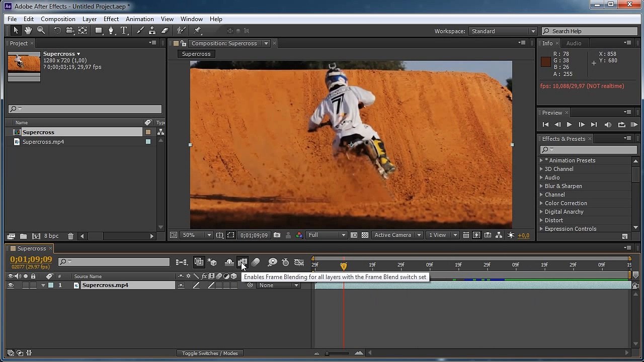
Task: Select the Eraser tool
Action: (165, 31)
